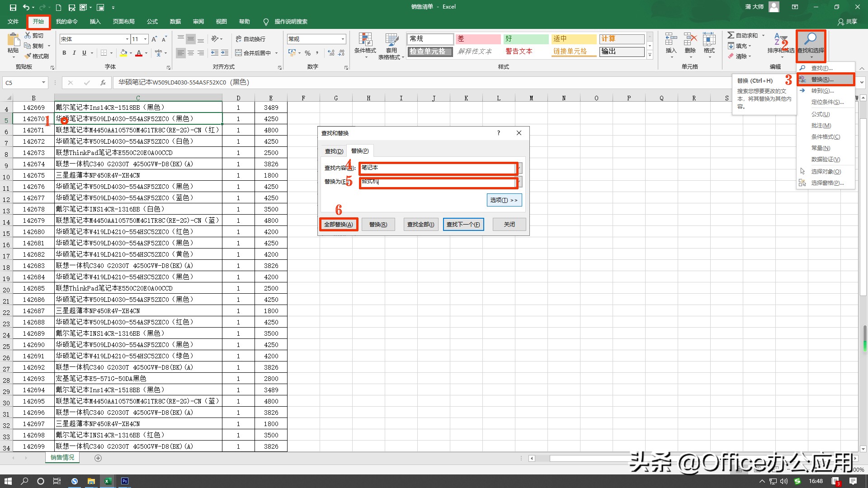Click the Find what (查找内容) input field

click(x=438, y=168)
